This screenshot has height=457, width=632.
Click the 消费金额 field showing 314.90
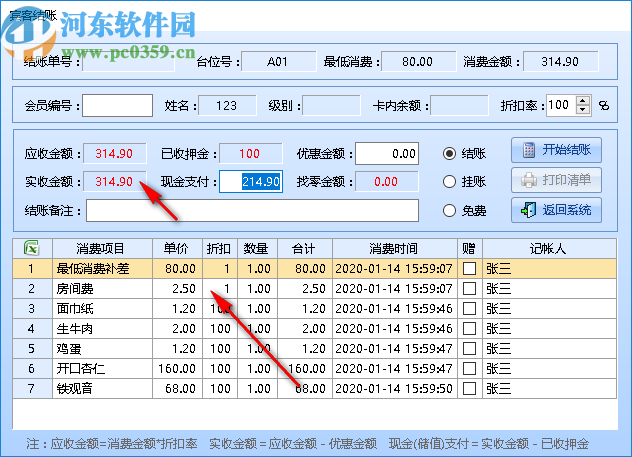(x=560, y=62)
